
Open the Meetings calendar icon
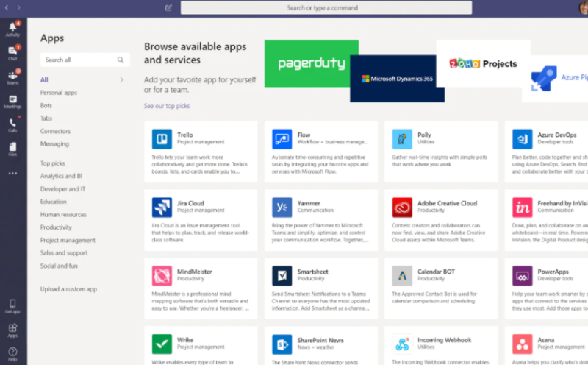pyautogui.click(x=12, y=99)
